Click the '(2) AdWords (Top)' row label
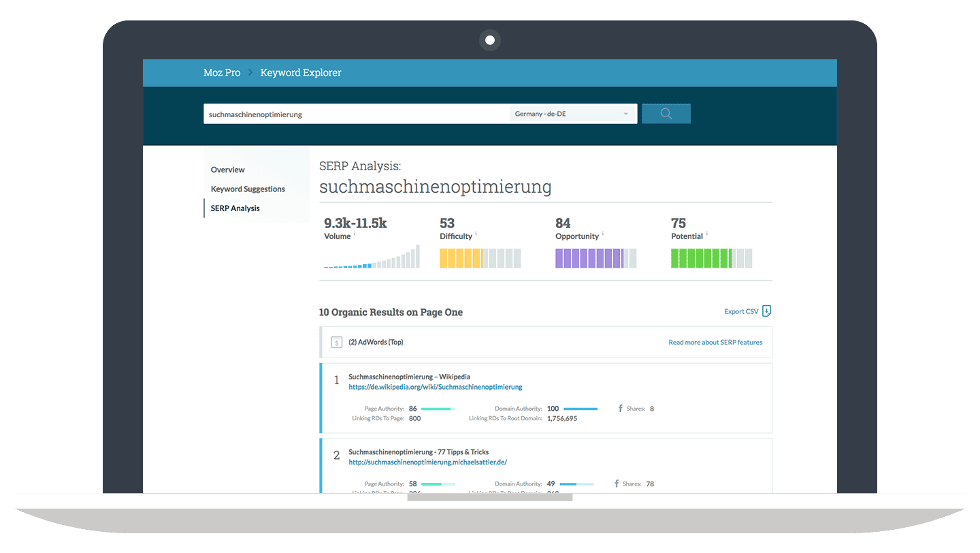 (x=376, y=342)
